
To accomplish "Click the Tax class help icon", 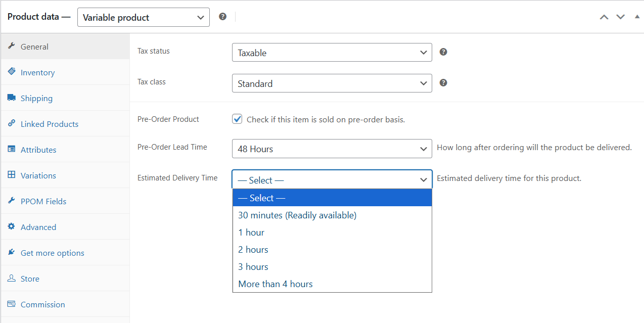I will (443, 83).
